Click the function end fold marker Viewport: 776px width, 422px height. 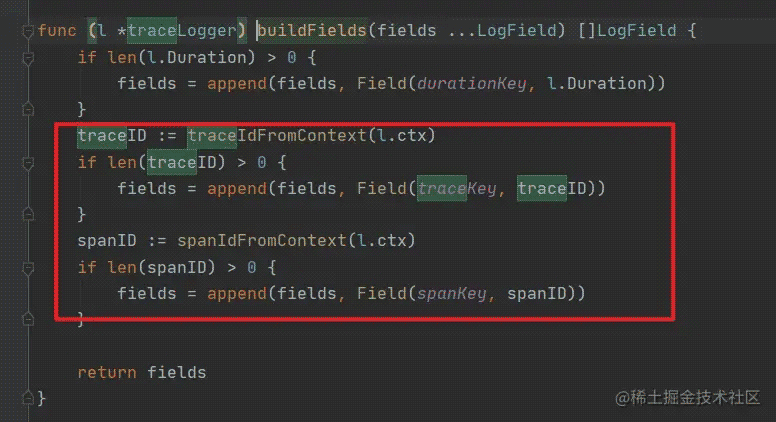click(x=28, y=398)
